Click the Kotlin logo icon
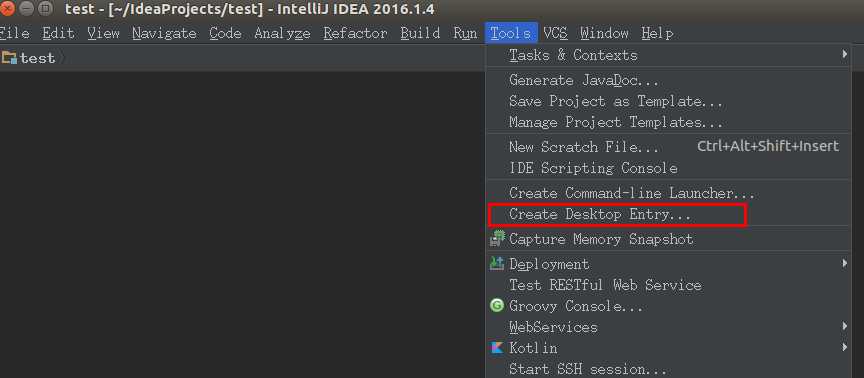 pos(497,348)
